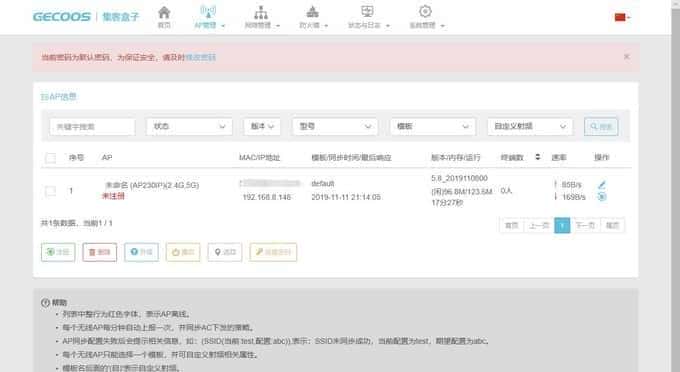
Task: Click timestamp 2019-11-11 21:14:05
Action: pyautogui.click(x=346, y=197)
